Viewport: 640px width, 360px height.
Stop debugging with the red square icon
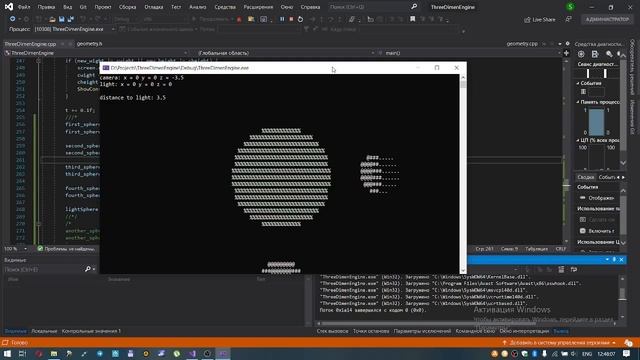coord(291,19)
